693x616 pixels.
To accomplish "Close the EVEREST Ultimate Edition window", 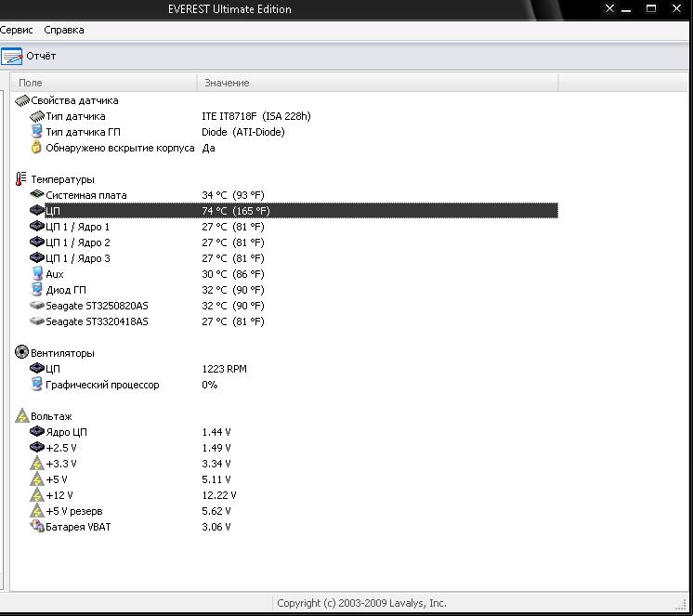I will 676,9.
